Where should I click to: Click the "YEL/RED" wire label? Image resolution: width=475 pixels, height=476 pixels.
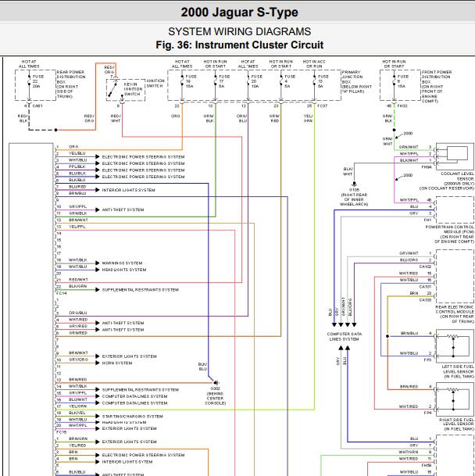pyautogui.click(x=77, y=446)
